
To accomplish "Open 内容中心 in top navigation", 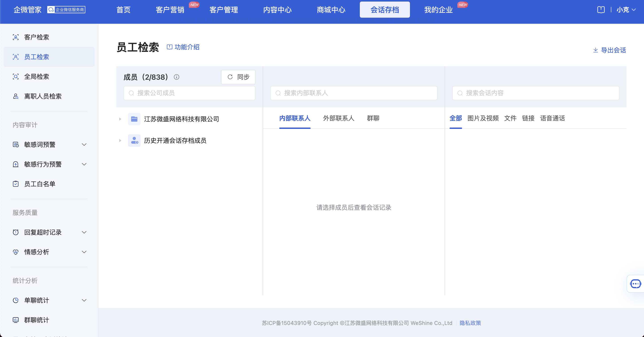I will (277, 10).
